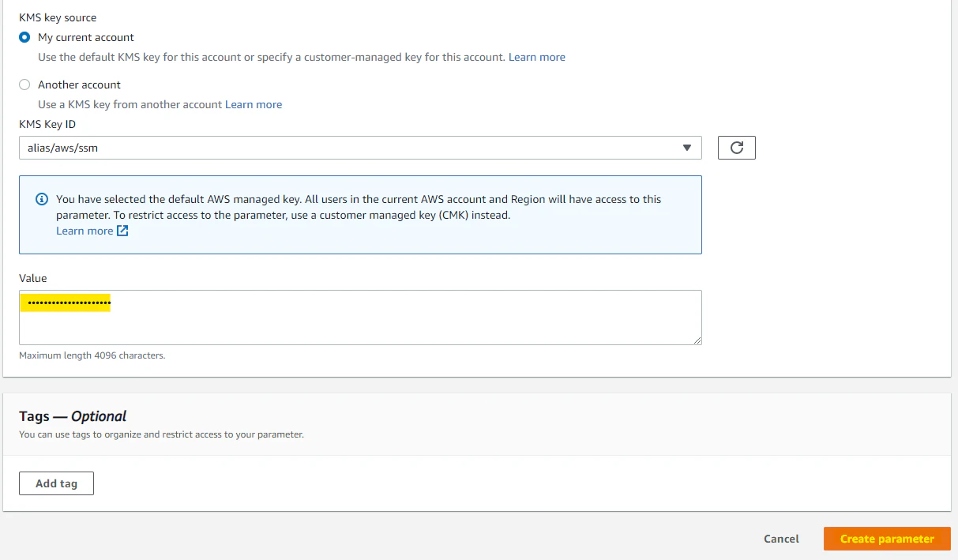Follow Learn more link in managed key notice
Screen dimensions: 958x560
85,231
